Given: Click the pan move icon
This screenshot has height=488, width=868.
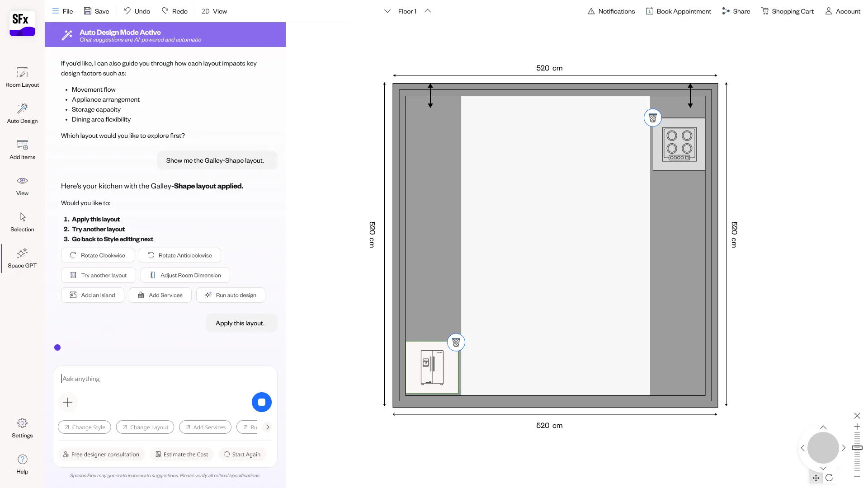Looking at the screenshot, I should tap(816, 478).
